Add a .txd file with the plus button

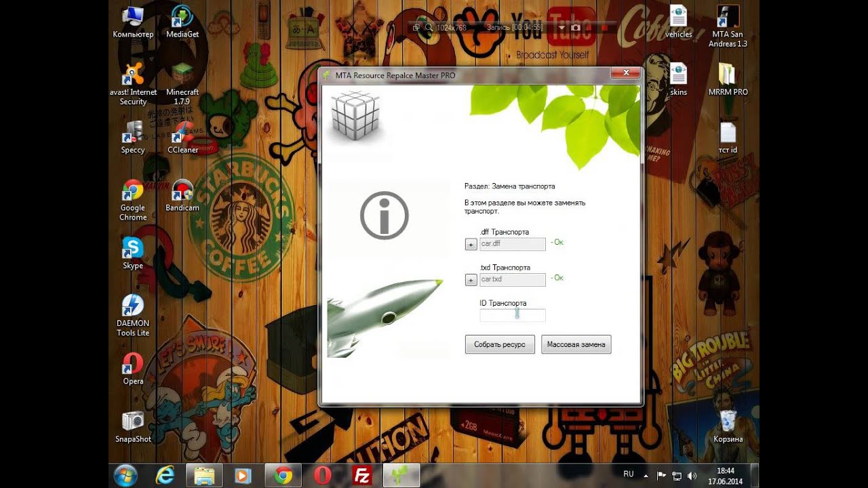(x=471, y=280)
